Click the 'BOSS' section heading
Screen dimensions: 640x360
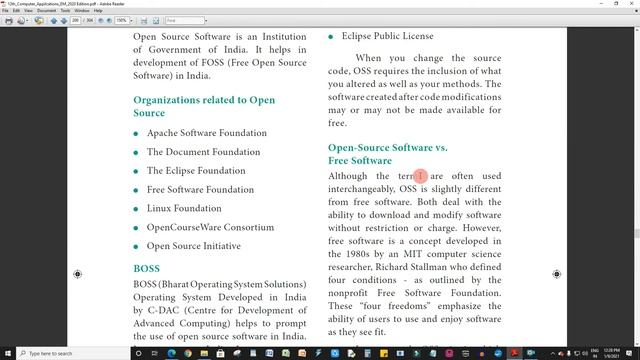pyautogui.click(x=147, y=269)
